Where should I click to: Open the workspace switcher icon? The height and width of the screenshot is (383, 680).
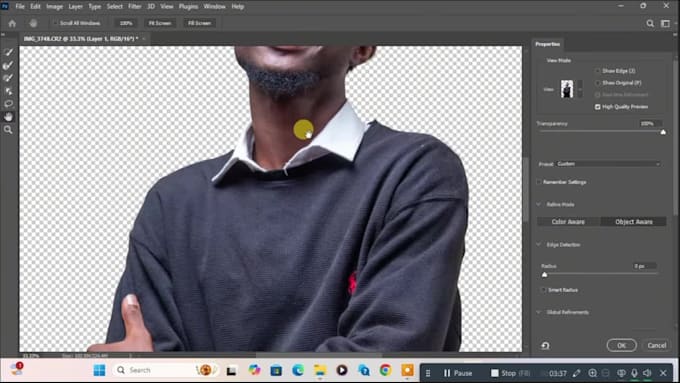[665, 23]
